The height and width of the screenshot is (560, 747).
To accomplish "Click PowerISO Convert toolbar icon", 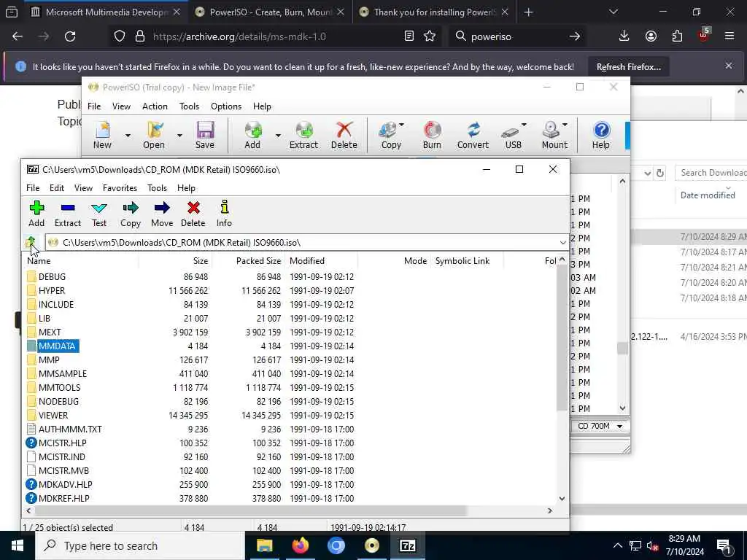I will [473, 135].
